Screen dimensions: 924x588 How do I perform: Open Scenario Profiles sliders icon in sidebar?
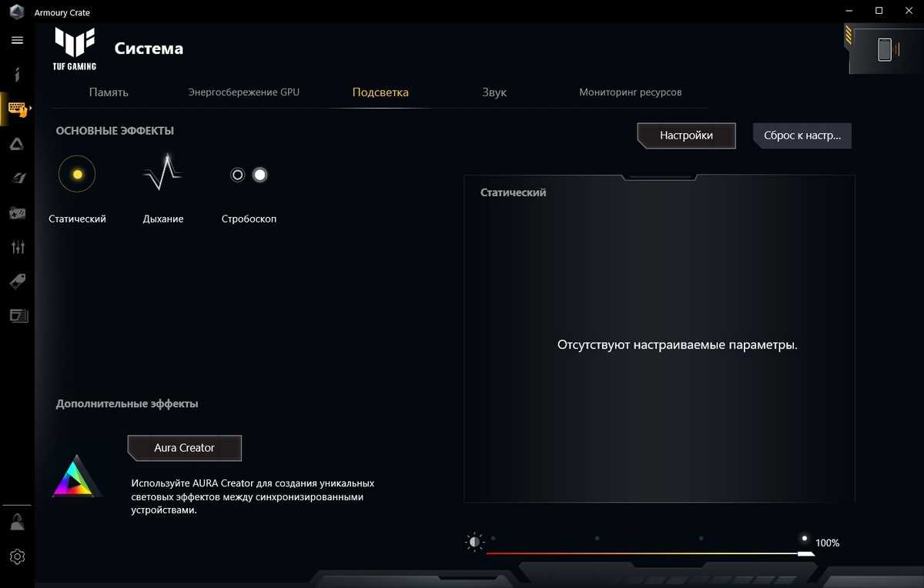click(x=17, y=247)
